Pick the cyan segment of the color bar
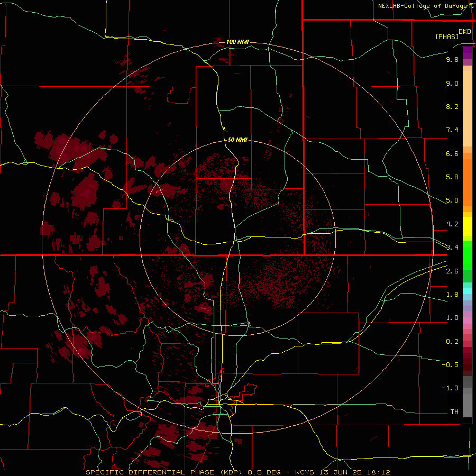Image resolution: width=476 pixels, height=476 pixels. click(467, 291)
